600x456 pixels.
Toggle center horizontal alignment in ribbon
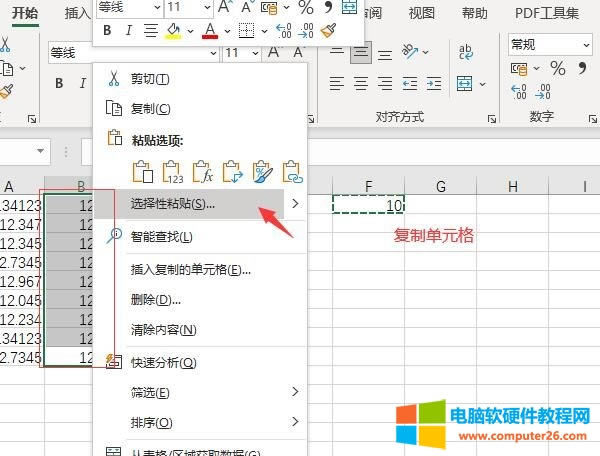pos(361,82)
